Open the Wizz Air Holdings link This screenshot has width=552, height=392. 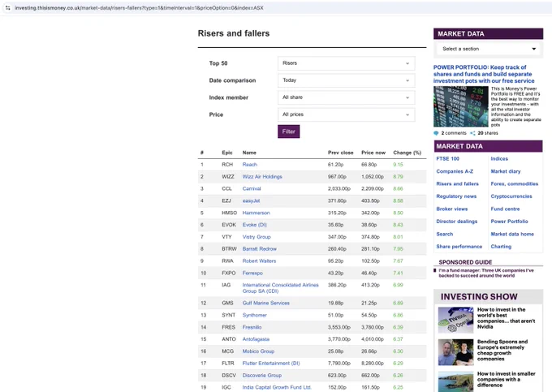tap(262, 177)
